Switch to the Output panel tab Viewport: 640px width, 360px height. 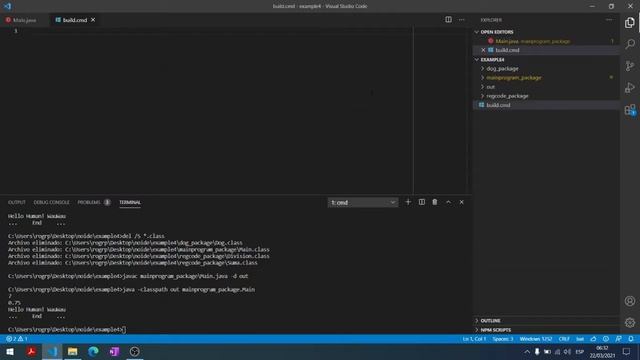pos(17,202)
